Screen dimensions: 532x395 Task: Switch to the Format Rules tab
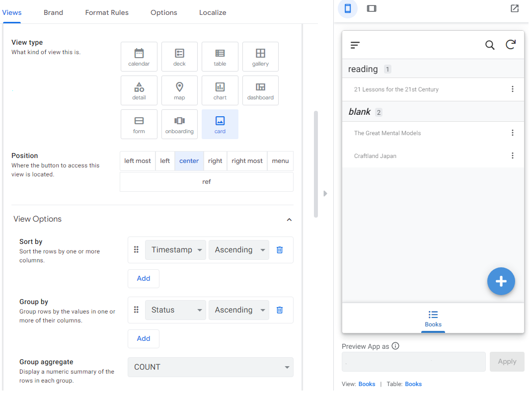coord(107,12)
